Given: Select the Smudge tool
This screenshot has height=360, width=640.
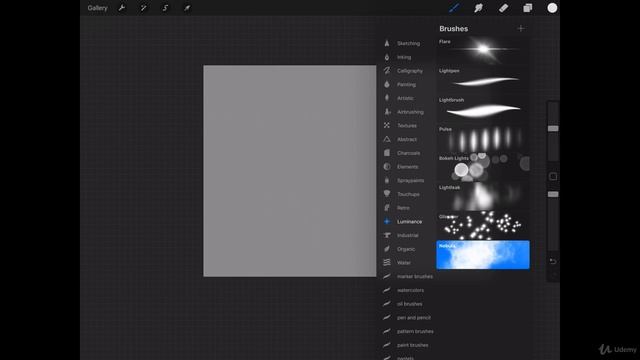Looking at the screenshot, I should tap(478, 8).
